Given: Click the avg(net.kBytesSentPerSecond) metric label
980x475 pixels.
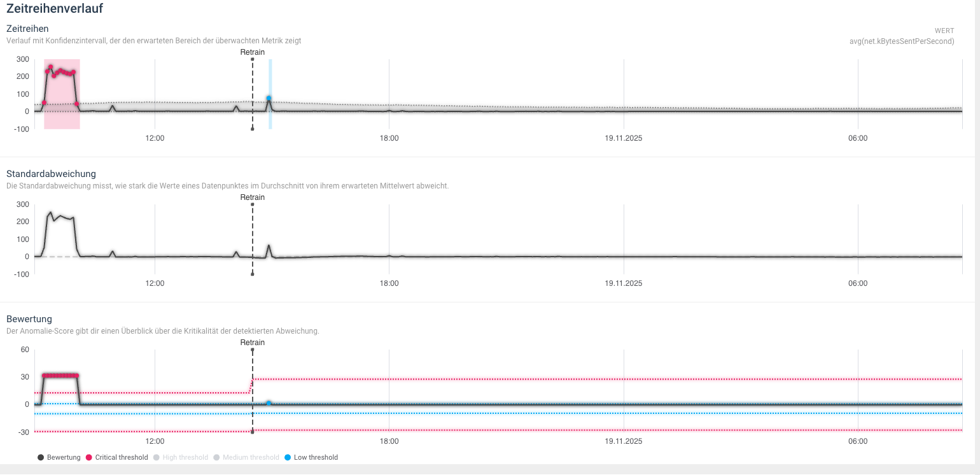Looking at the screenshot, I should (901, 41).
